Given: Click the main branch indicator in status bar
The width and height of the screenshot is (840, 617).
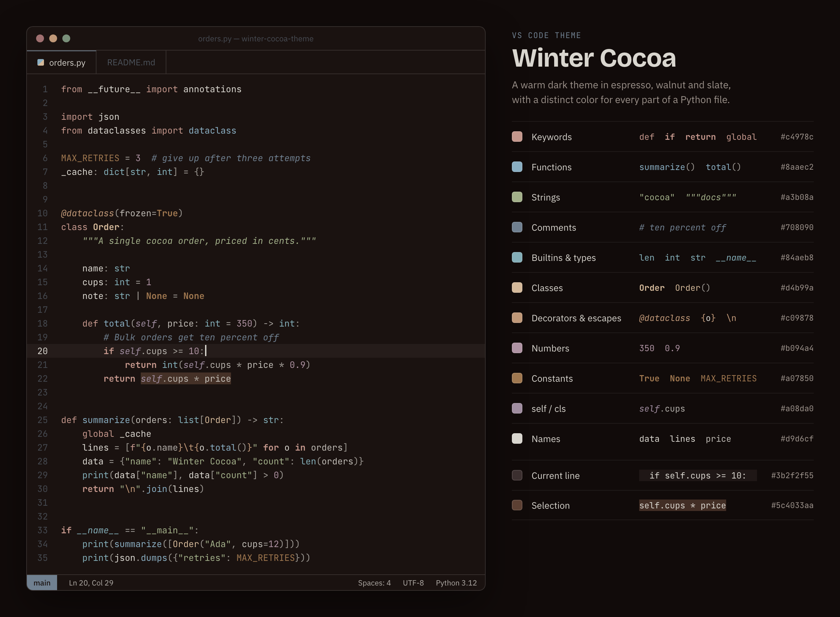Looking at the screenshot, I should pyautogui.click(x=42, y=583).
